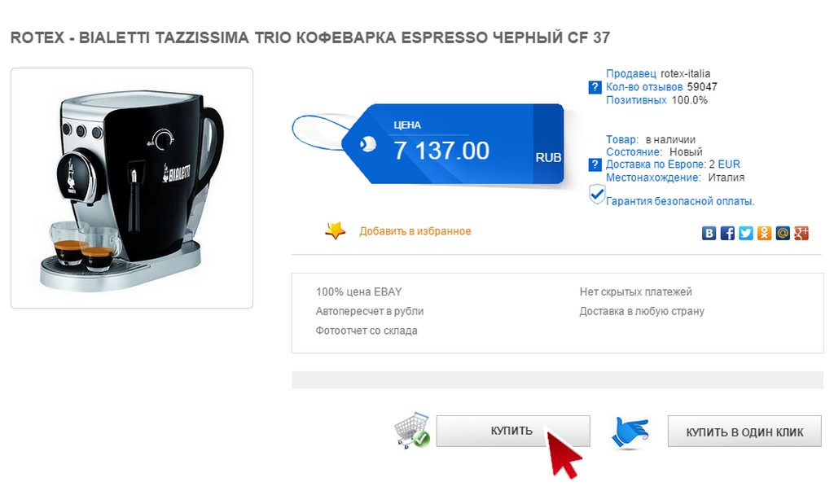Viewport: 834px width, 504px height.
Task: Share via VKontakte icon
Action: [709, 234]
